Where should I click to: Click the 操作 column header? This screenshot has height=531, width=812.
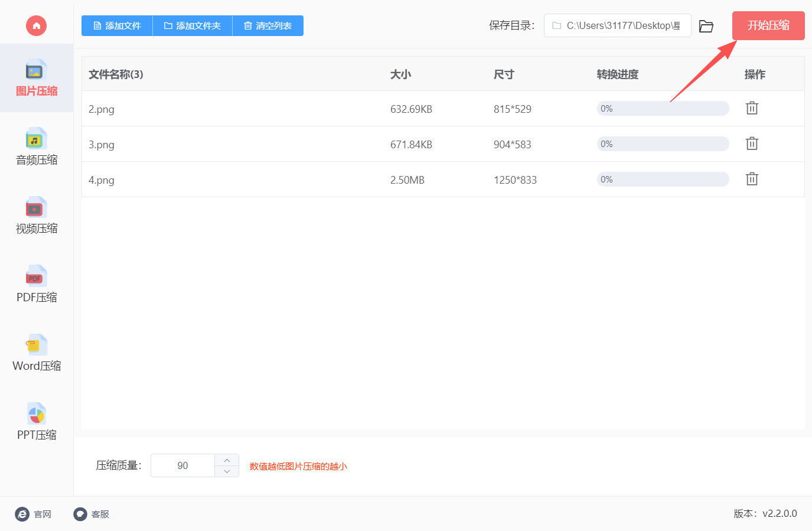pos(755,74)
